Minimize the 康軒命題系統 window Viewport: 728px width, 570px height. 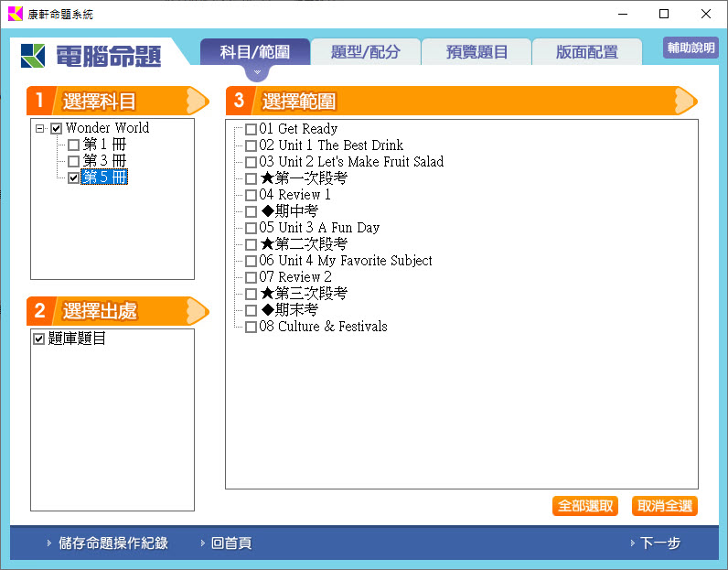(x=622, y=14)
